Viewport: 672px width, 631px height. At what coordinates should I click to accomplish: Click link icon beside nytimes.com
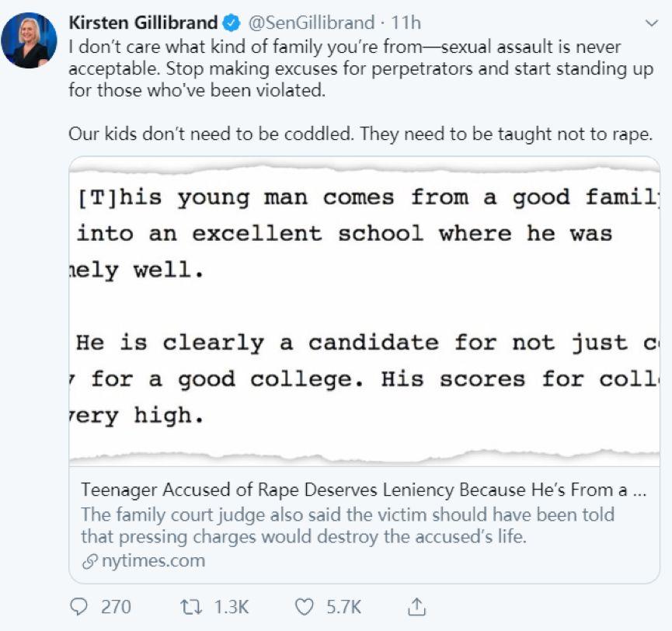(x=88, y=560)
